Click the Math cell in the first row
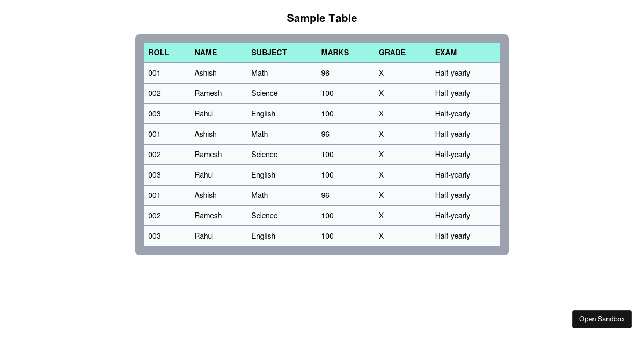Screen dimensions: 644x338 (x=259, y=73)
